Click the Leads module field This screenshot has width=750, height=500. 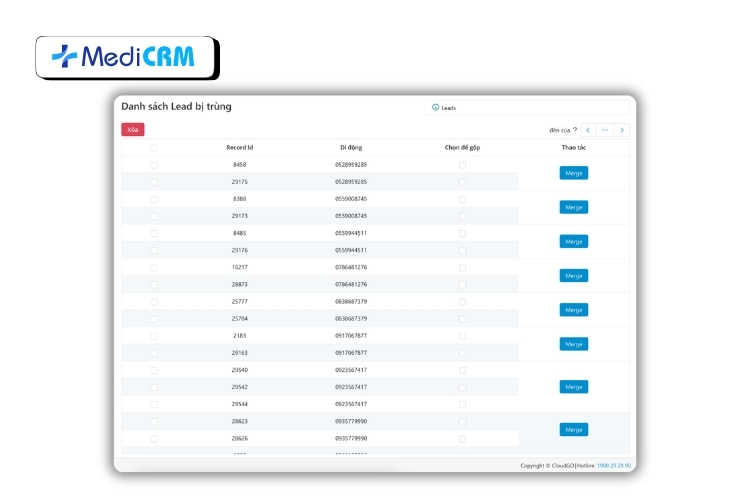point(527,108)
